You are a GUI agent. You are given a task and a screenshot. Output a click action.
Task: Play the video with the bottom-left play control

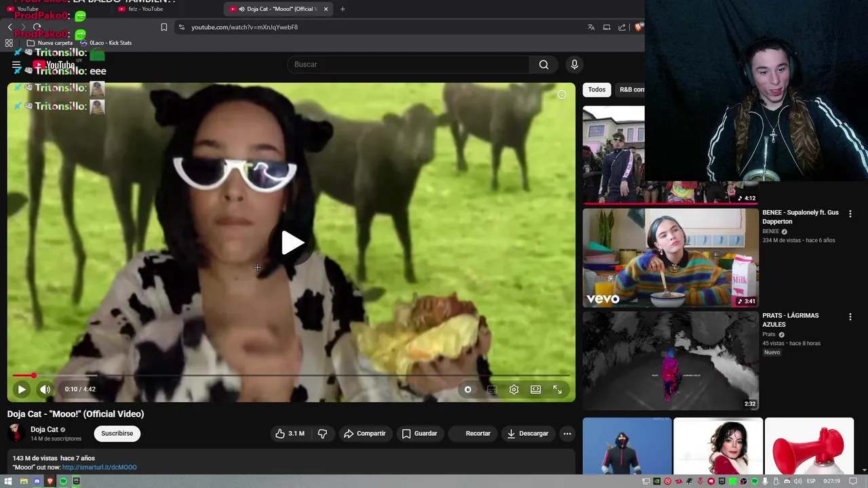[22, 389]
